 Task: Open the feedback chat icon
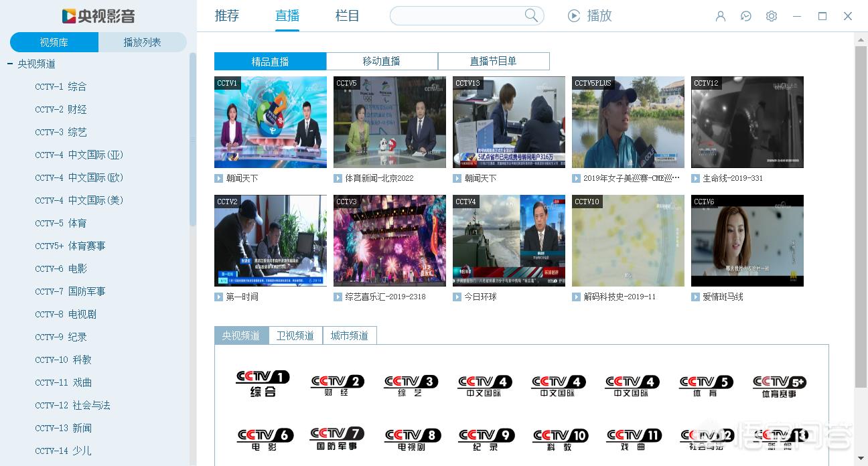(746, 16)
